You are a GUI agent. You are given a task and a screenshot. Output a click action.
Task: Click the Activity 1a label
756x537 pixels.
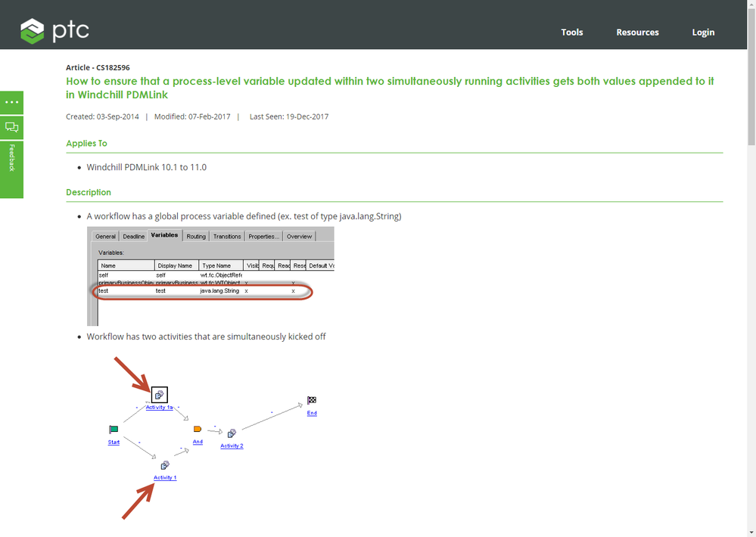(159, 408)
